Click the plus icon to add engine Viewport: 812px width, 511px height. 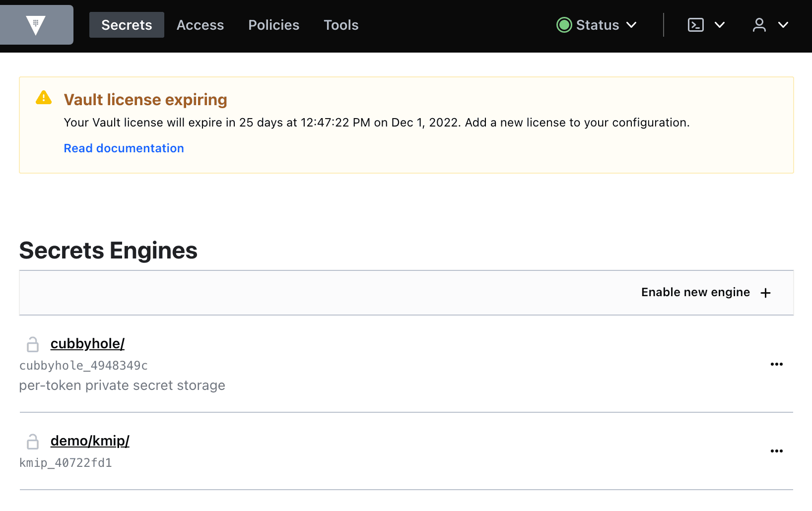765,293
